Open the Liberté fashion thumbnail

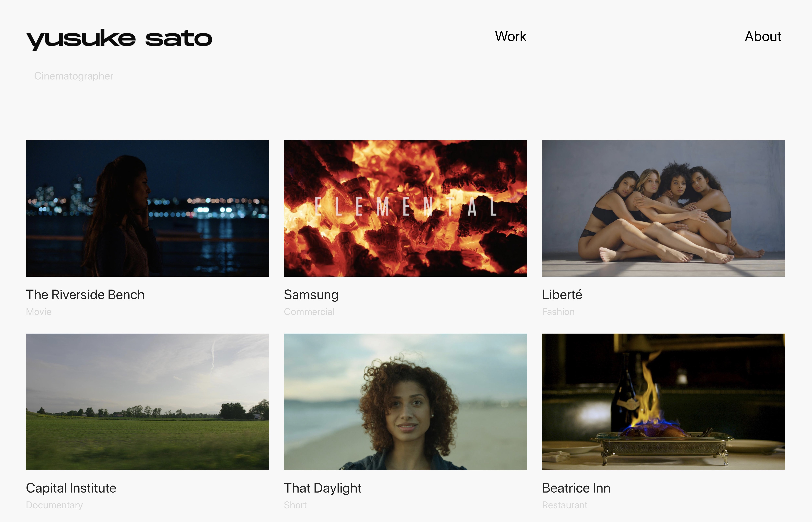tap(663, 208)
